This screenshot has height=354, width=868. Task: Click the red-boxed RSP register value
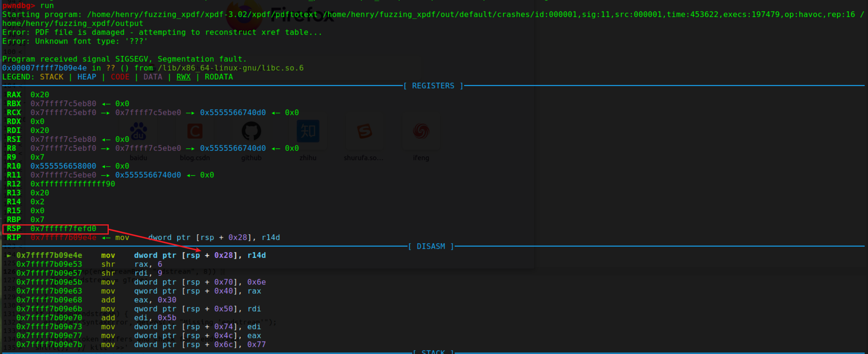(63, 229)
